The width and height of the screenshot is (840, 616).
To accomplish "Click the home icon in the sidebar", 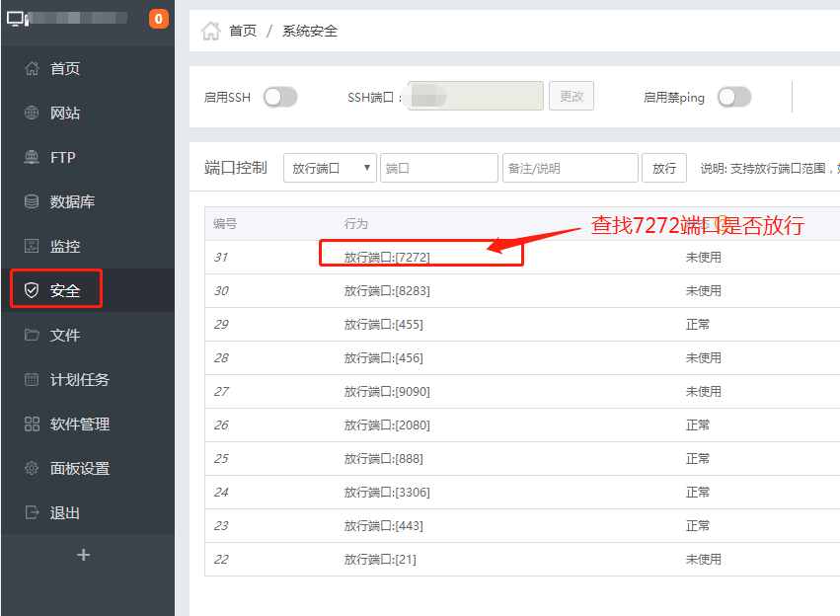I will [x=32, y=68].
